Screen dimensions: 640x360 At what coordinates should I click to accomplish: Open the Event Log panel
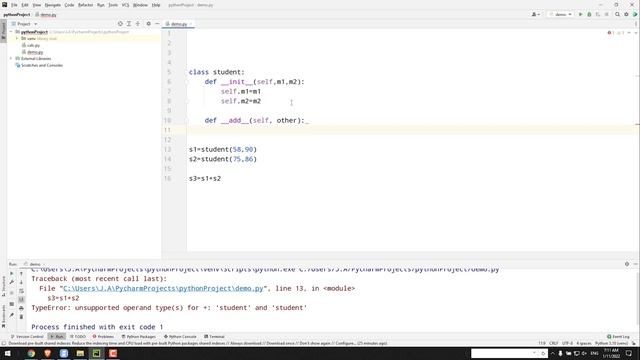click(618, 337)
